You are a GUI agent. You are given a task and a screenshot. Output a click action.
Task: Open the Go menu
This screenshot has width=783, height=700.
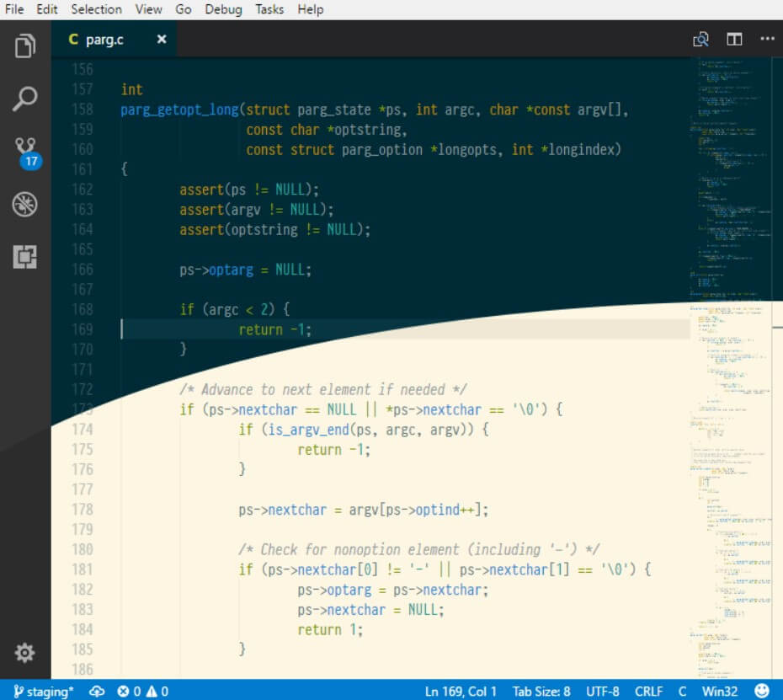(x=184, y=9)
